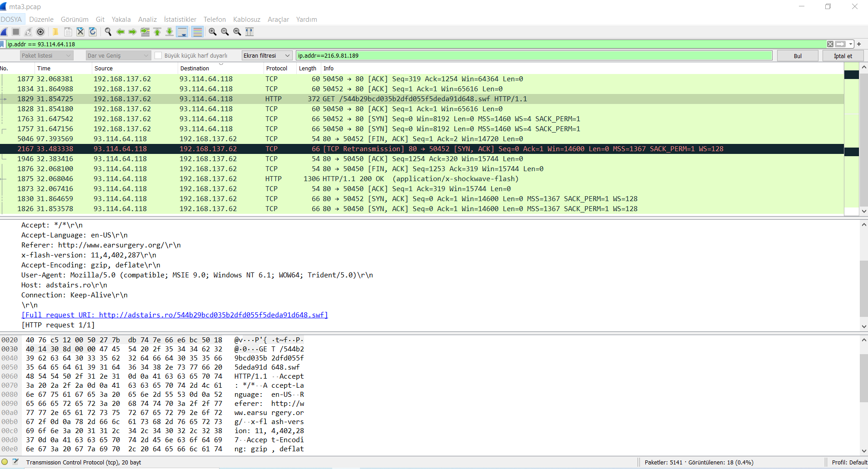Open the Araçlar menu

point(278,20)
